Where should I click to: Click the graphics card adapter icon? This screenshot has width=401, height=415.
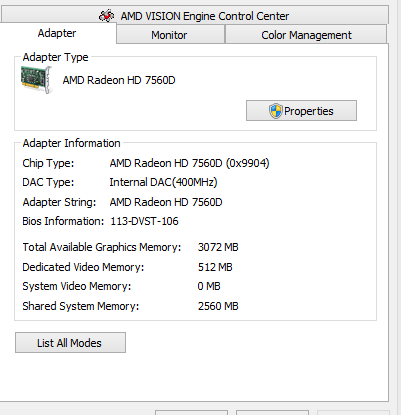tap(36, 80)
